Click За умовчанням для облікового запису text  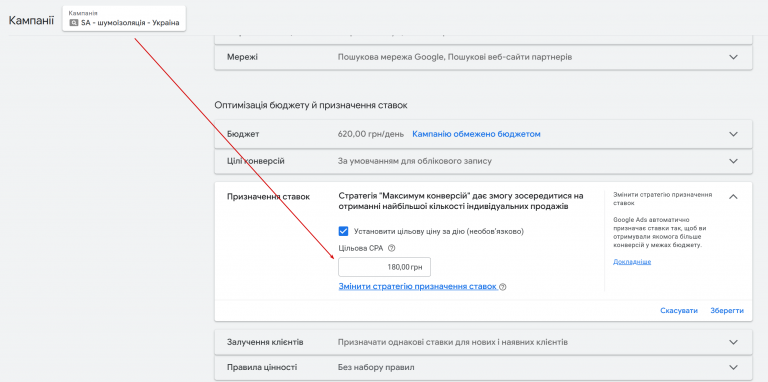click(415, 161)
